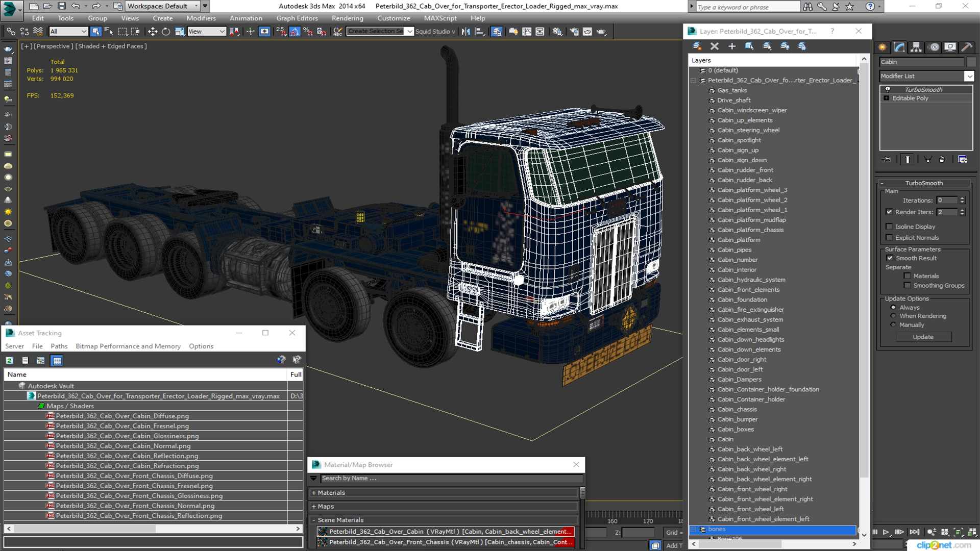Open the Create command panel tab
980x551 pixels.
pyautogui.click(x=883, y=47)
